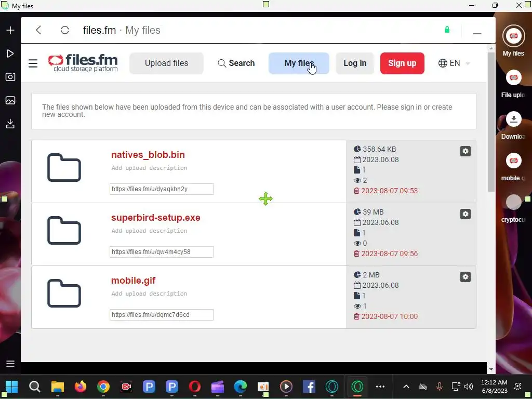Open the superbird-setup.exe upload link
Image resolution: width=532 pixels, height=399 pixels.
[x=156, y=218]
